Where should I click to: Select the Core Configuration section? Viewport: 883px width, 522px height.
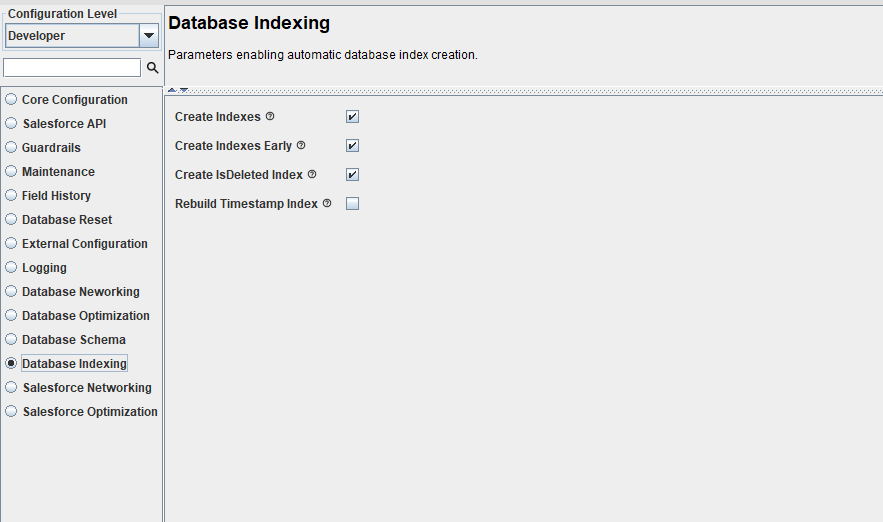66,100
